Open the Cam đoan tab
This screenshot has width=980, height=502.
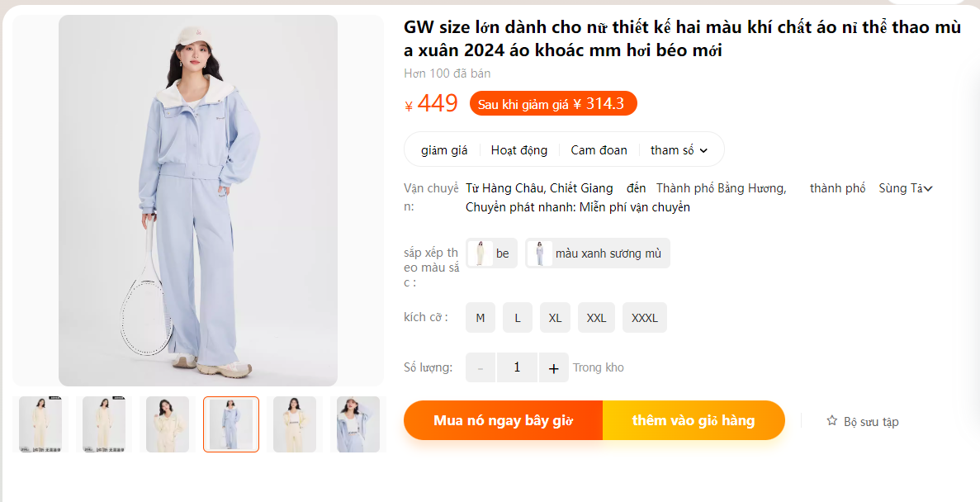pyautogui.click(x=599, y=150)
